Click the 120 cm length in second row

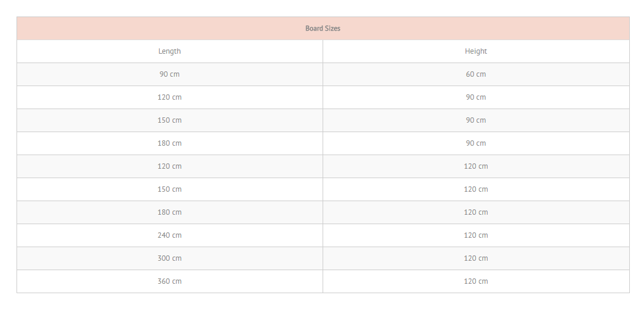[170, 97]
